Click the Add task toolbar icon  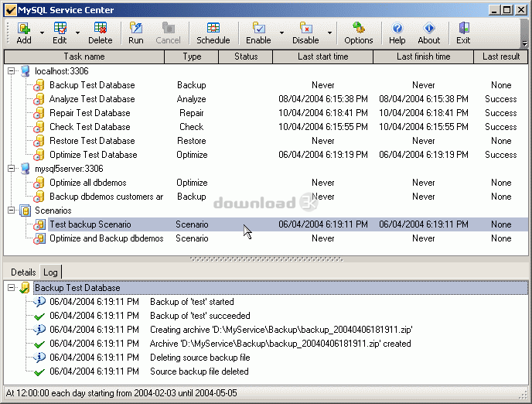click(x=24, y=28)
